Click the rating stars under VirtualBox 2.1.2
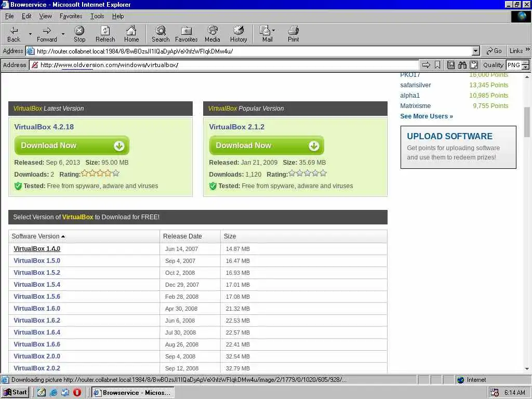The height and width of the screenshot is (399, 532). click(x=308, y=174)
